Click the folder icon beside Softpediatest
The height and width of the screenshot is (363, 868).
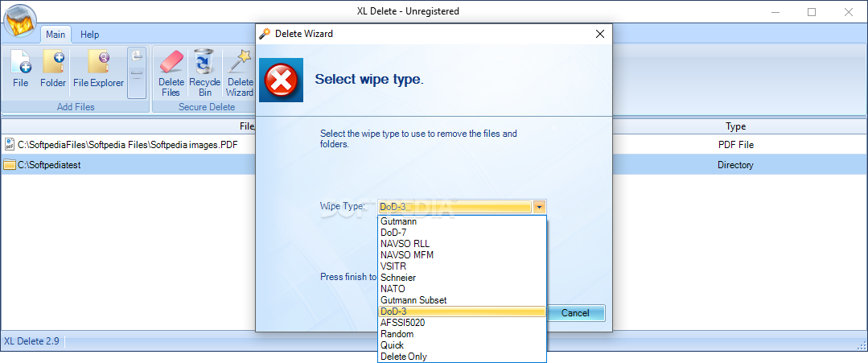pos(10,164)
